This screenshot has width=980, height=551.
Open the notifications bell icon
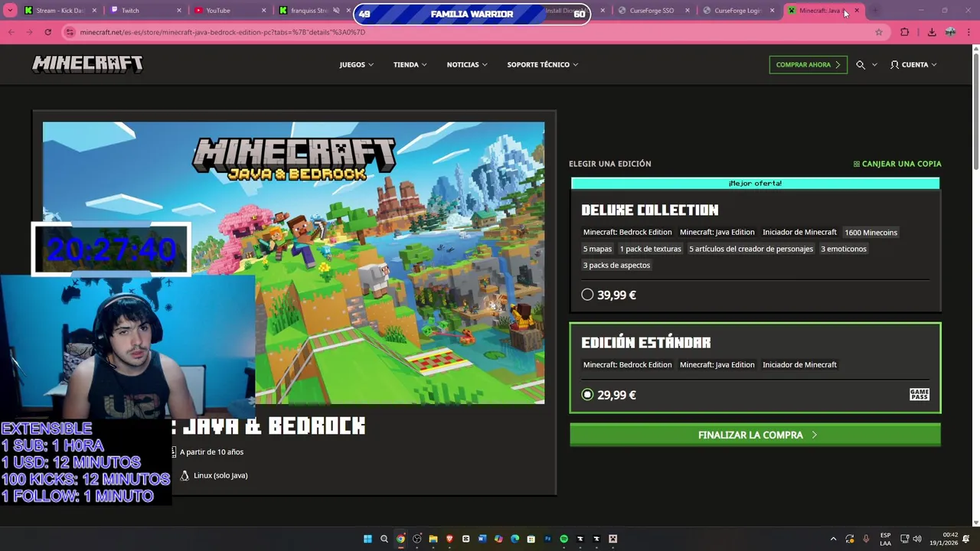[x=966, y=539]
